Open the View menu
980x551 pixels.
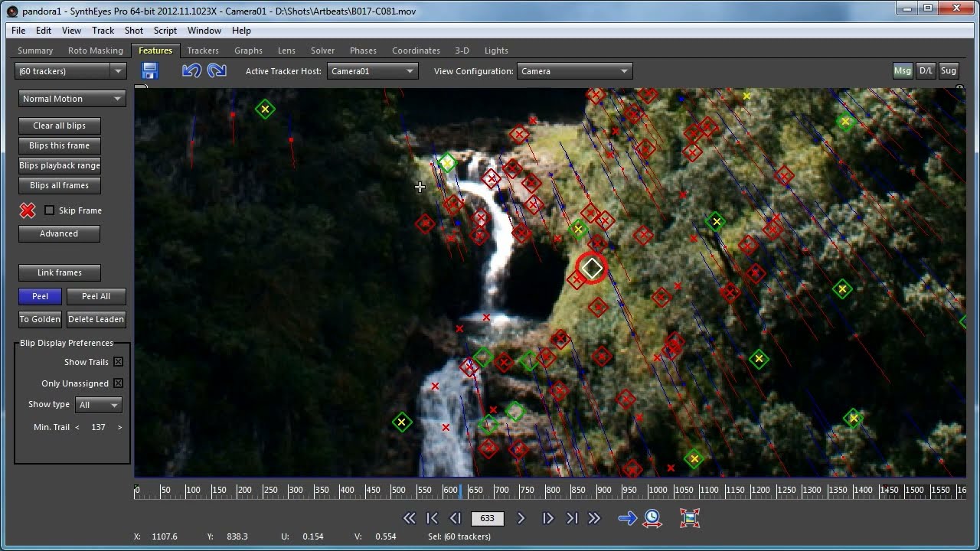click(x=71, y=31)
